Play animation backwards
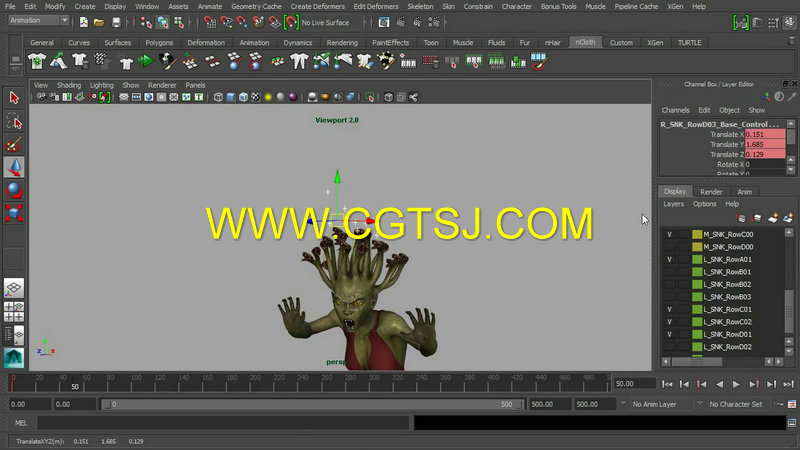Image resolution: width=800 pixels, height=450 pixels. 719,384
